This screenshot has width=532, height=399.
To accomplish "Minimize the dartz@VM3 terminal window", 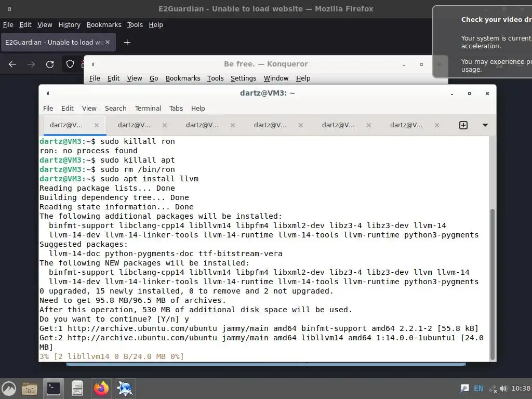I will pos(452,94).
